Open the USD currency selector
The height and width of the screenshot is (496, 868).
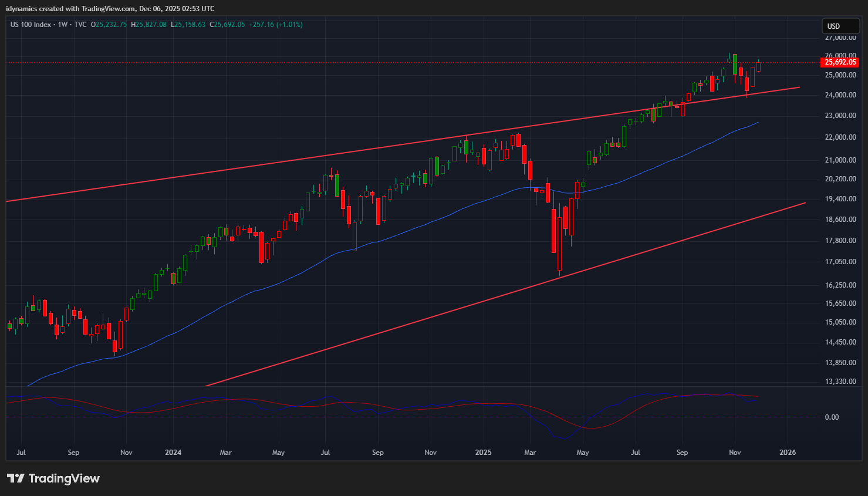(x=840, y=26)
